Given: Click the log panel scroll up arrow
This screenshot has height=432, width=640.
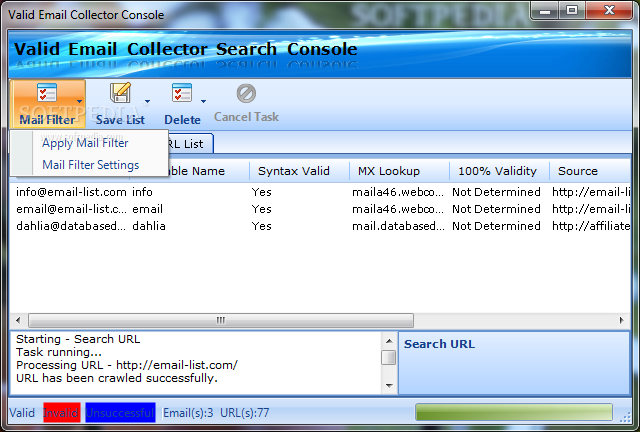Looking at the screenshot, I should (x=389, y=341).
